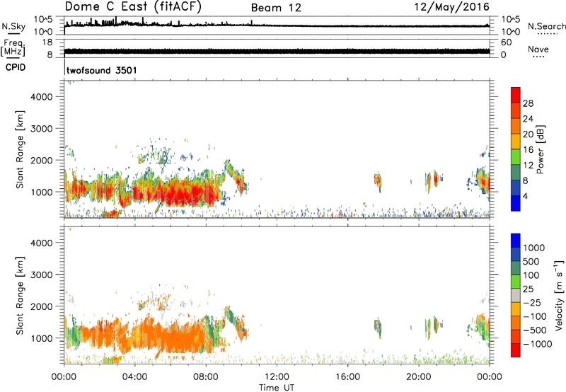Viewport: 566px width, 392px height.
Task: Click the "Velocity [m s-1]" colorbar title
Action: pos(558,295)
